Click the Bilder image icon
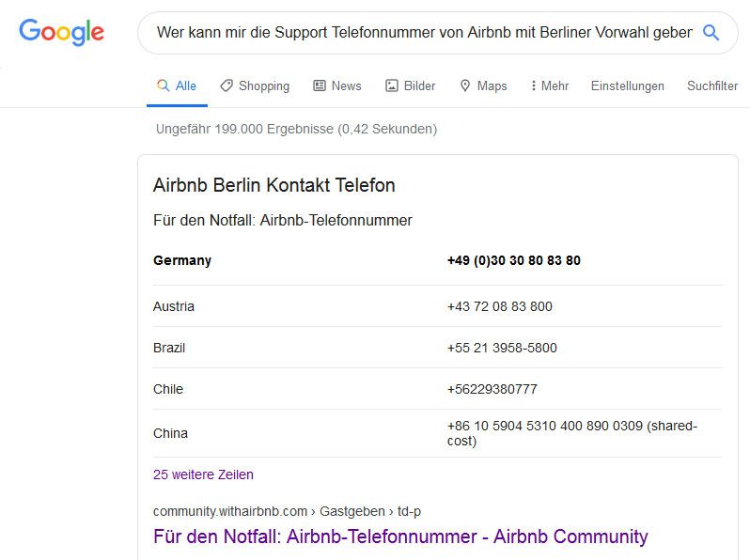750x560 pixels. [392, 86]
